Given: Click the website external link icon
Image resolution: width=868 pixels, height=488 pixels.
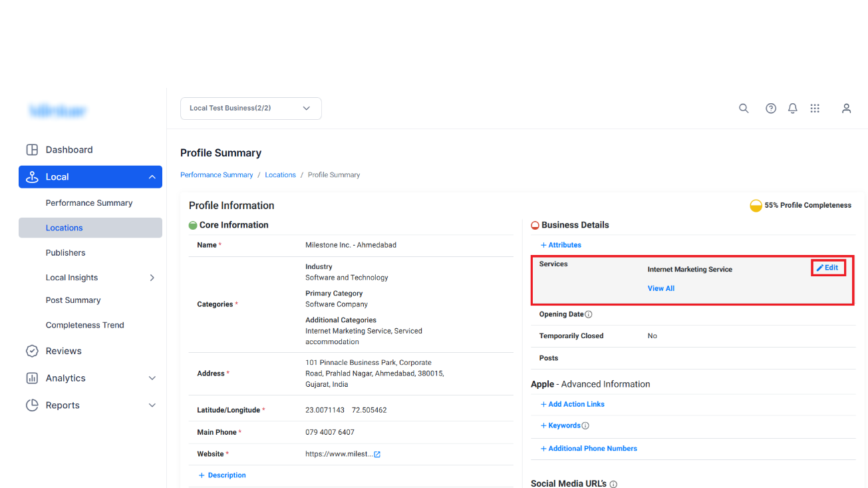Looking at the screenshot, I should click(377, 454).
